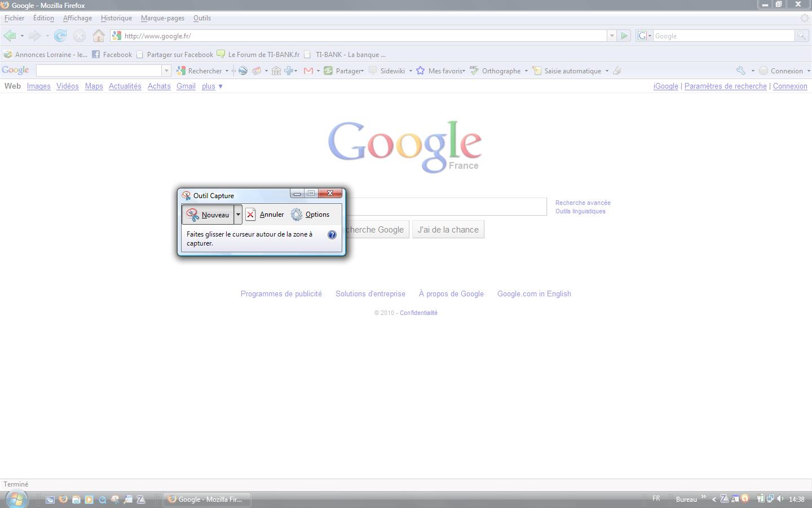Open Annonces Lorraine bookmark
812x508 pixels.
pyautogui.click(x=46, y=55)
